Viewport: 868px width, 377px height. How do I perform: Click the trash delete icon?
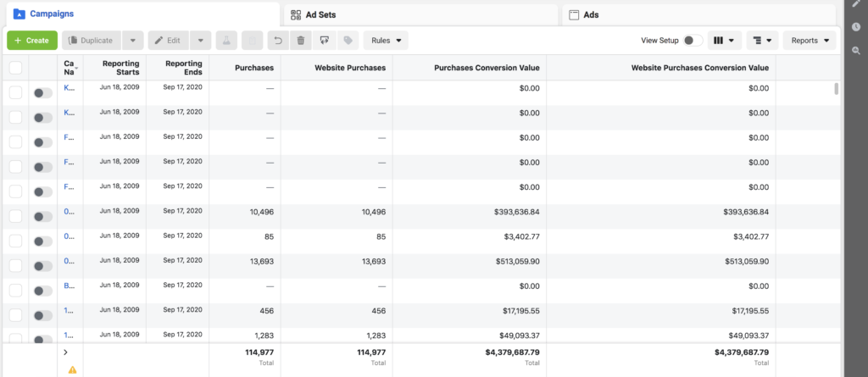pos(301,40)
